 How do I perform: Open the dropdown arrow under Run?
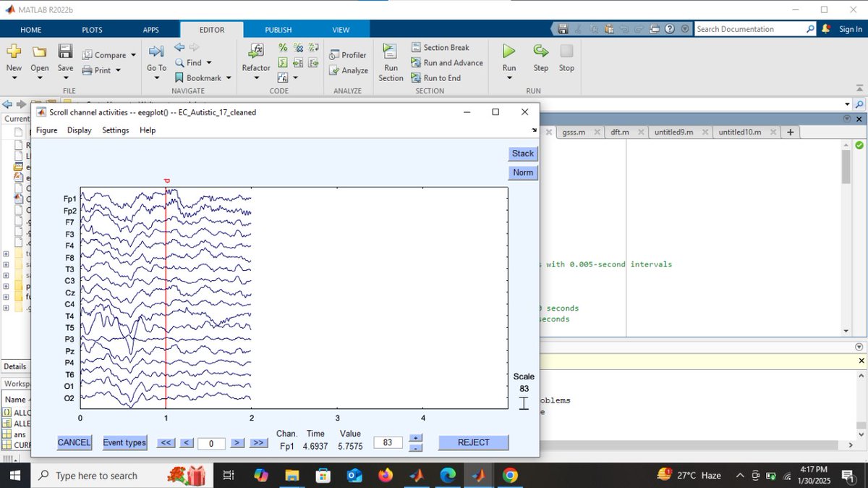[509, 78]
